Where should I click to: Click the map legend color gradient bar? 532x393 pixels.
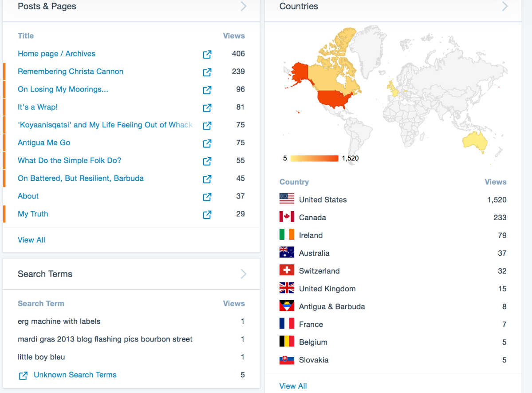pyautogui.click(x=315, y=159)
